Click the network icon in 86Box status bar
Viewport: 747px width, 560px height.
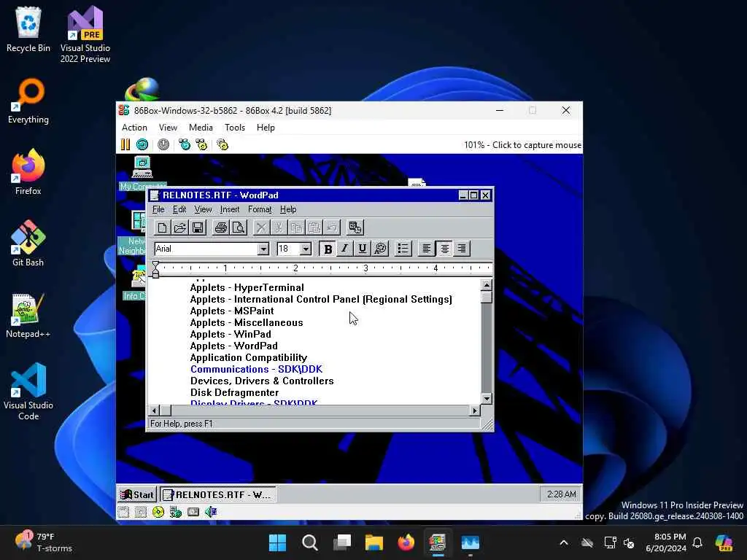[176, 512]
